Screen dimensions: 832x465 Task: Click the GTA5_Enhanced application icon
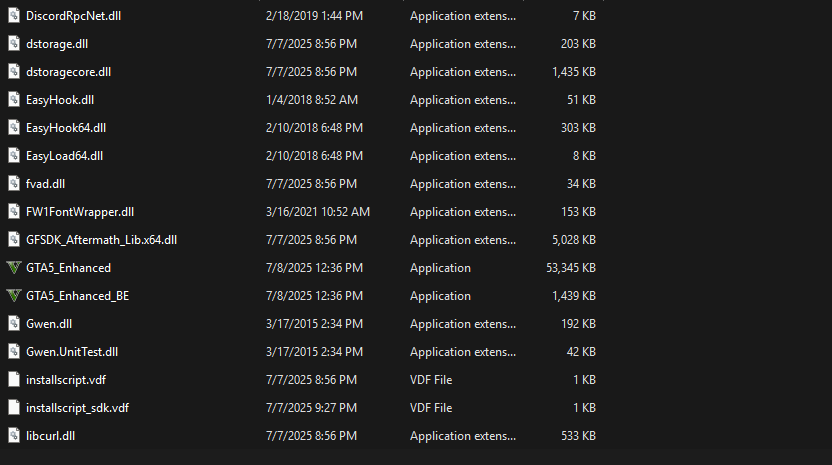point(13,268)
